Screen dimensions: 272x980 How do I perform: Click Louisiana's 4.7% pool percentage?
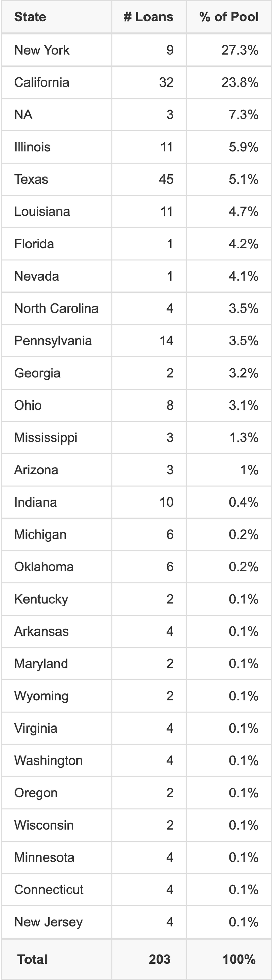click(243, 211)
